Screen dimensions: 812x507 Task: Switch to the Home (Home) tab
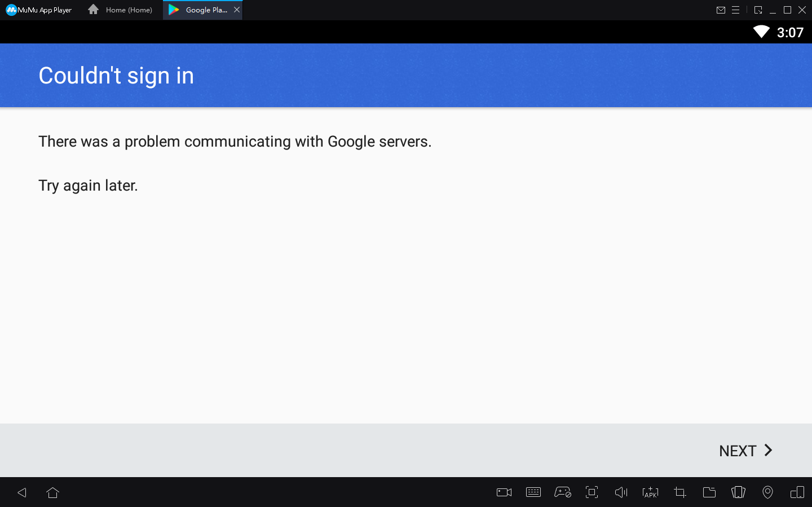pyautogui.click(x=121, y=10)
